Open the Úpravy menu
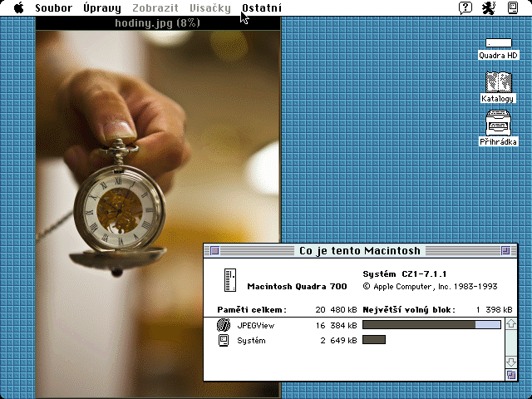 tap(101, 8)
